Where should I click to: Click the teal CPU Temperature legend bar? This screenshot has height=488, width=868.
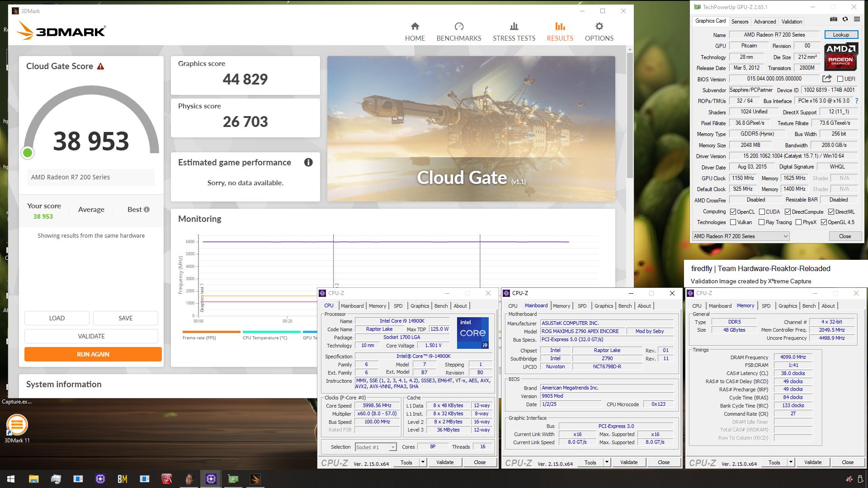point(271,332)
